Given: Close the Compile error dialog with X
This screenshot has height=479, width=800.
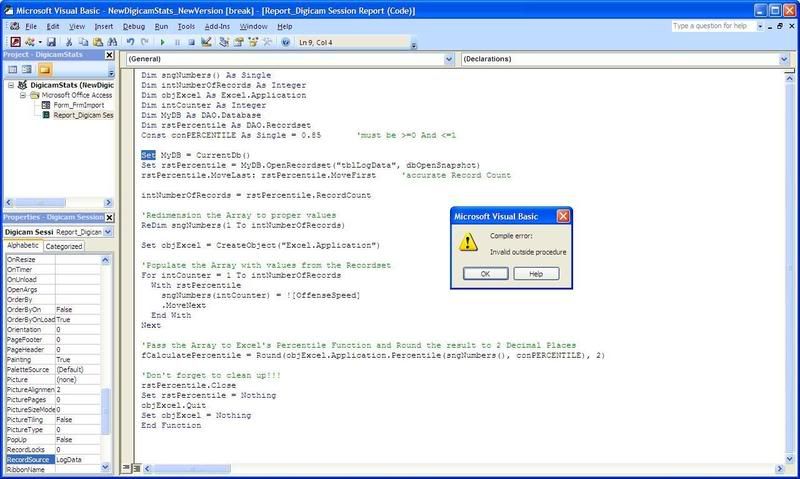Looking at the screenshot, I should pos(563,216).
